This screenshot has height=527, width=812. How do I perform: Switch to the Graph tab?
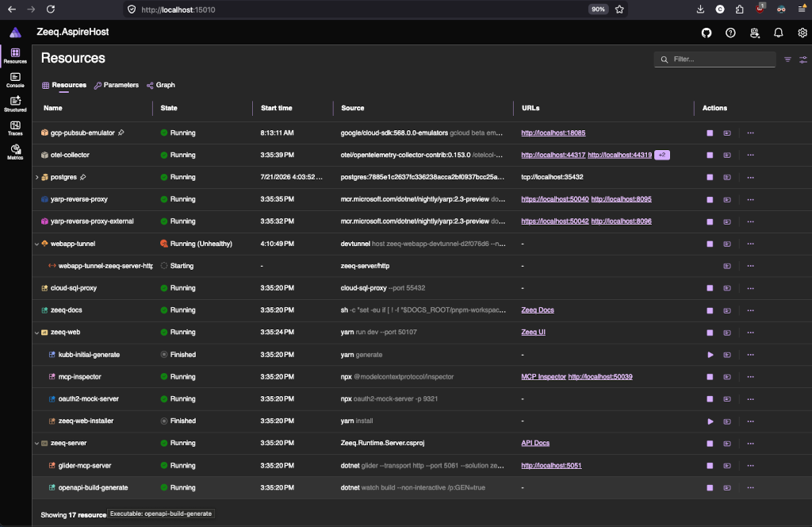pos(160,85)
